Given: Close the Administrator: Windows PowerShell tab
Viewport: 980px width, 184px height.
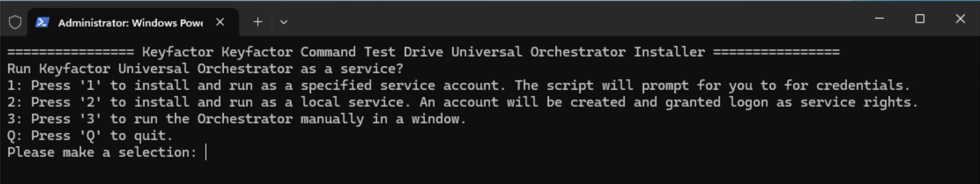Looking at the screenshot, I should (220, 22).
